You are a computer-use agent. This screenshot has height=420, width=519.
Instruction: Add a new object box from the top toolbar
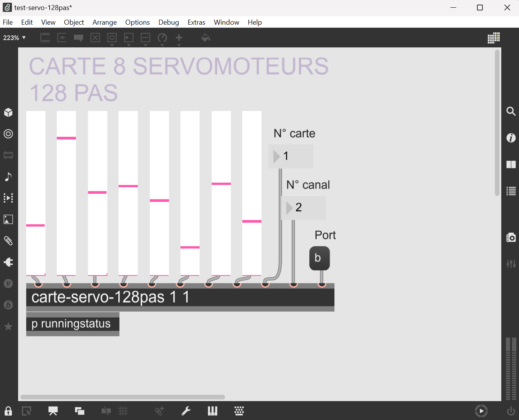click(45, 38)
